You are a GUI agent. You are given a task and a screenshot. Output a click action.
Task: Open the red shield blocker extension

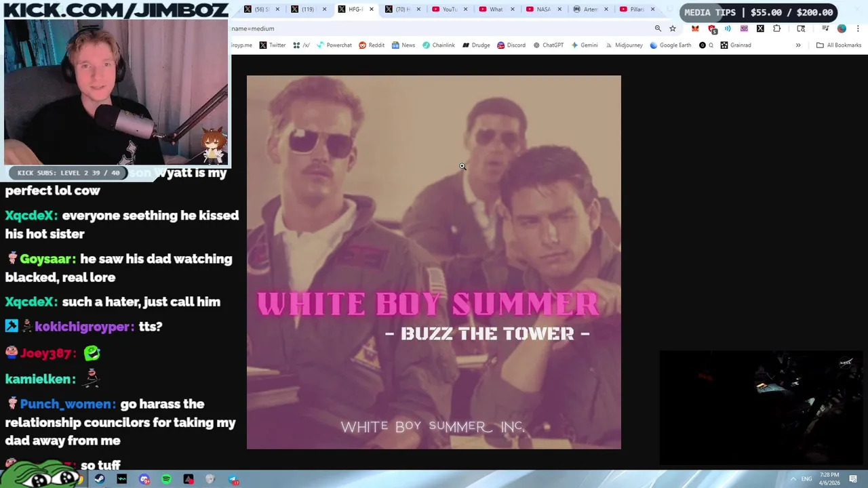[x=712, y=29]
